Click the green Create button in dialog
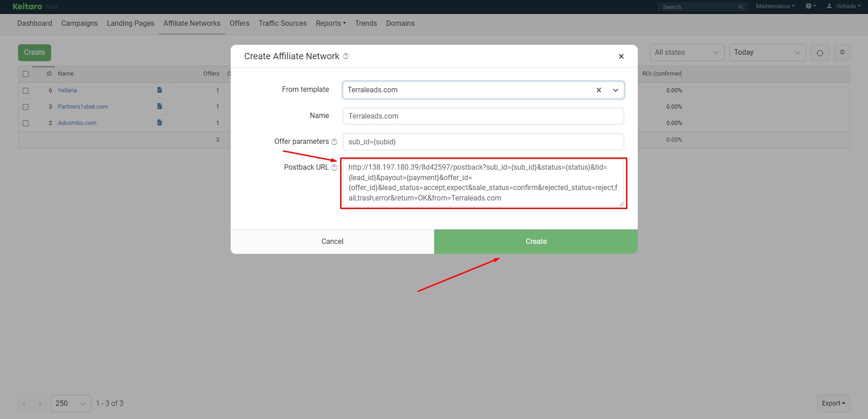Screen dimensions: 868x419 [536, 242]
